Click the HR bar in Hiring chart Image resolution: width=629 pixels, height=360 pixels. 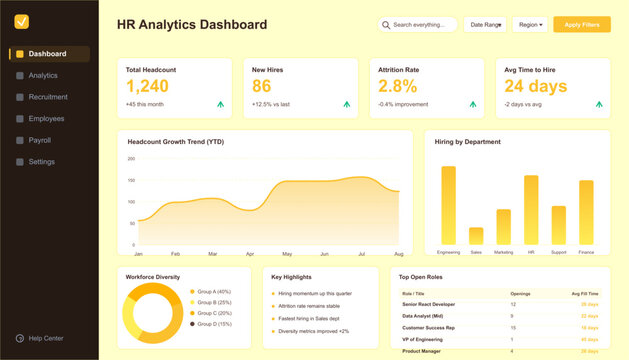pyautogui.click(x=531, y=210)
